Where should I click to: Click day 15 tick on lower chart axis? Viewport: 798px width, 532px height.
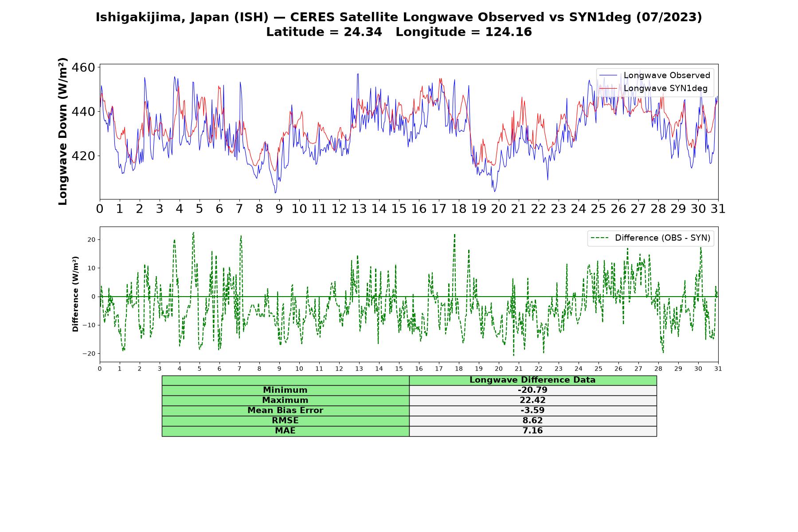[399, 369]
